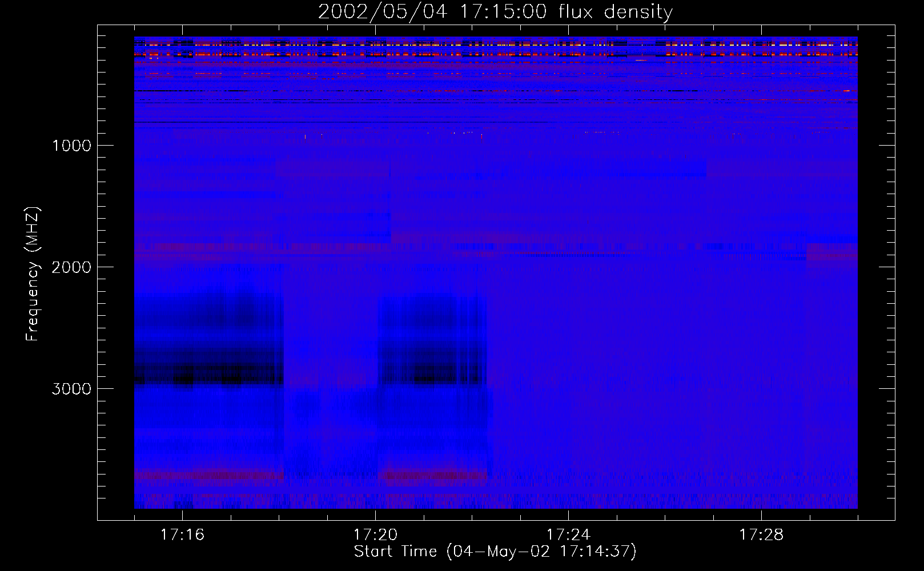
Task: Click the '17:28' time tick label
Action: pyautogui.click(x=761, y=535)
